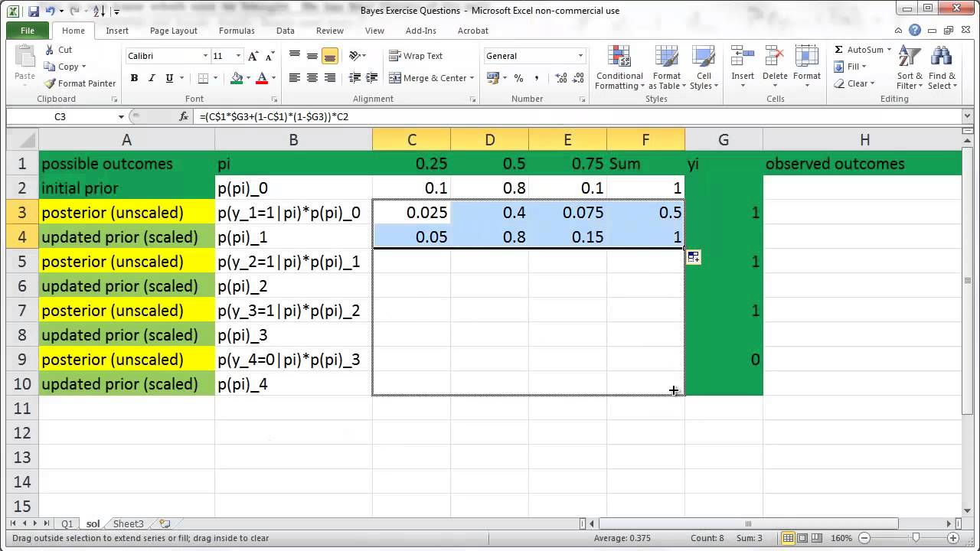Image resolution: width=980 pixels, height=551 pixels.
Task: Open Sort & Filter menu
Action: [x=910, y=68]
